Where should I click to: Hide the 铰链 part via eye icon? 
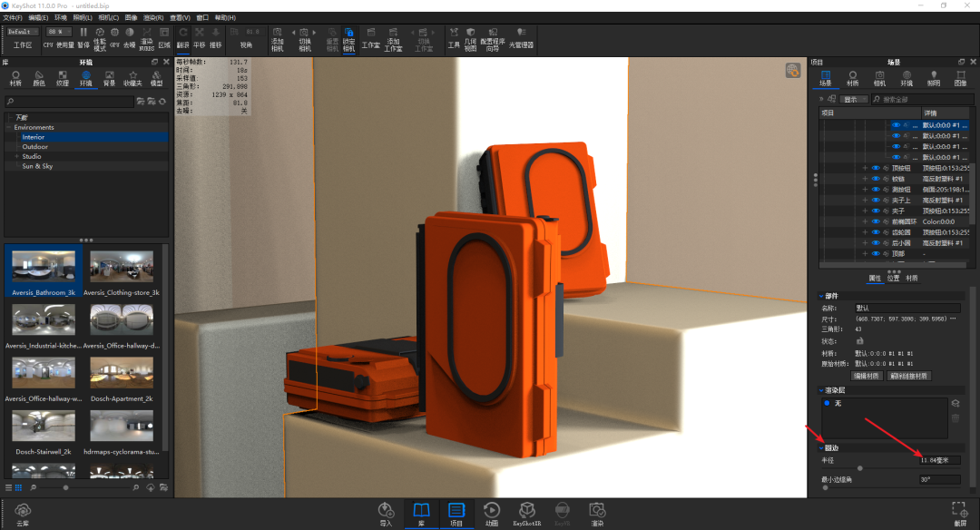pos(877,179)
